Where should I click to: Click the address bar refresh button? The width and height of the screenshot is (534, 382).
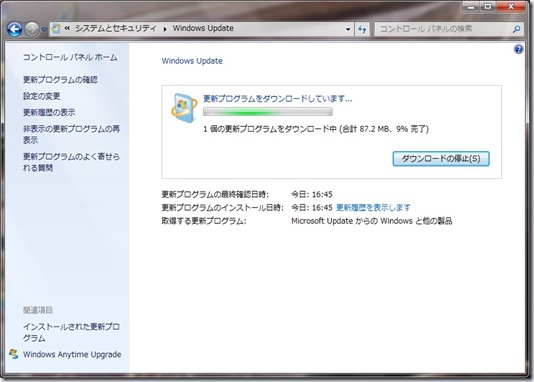(x=362, y=29)
